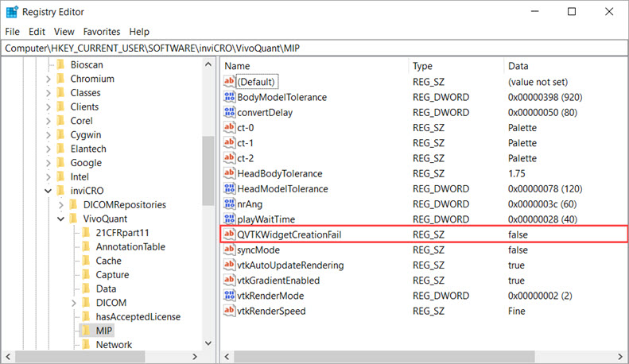629x364 pixels.
Task: Click the registry path address bar
Action: pyautogui.click(x=314, y=48)
